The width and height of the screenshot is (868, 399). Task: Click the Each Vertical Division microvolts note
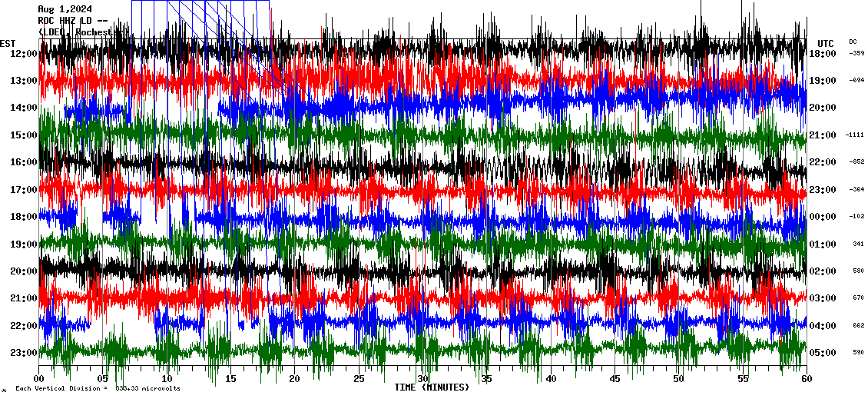point(98,389)
